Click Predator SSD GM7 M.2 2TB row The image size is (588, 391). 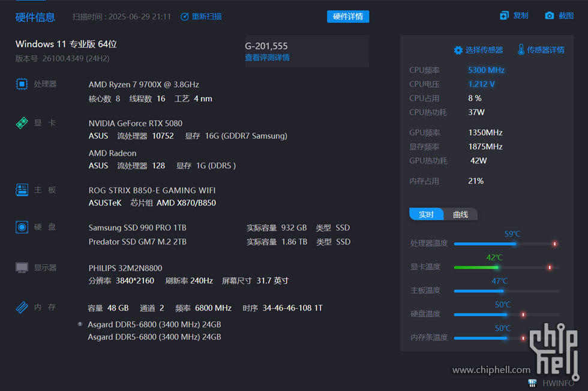point(220,241)
